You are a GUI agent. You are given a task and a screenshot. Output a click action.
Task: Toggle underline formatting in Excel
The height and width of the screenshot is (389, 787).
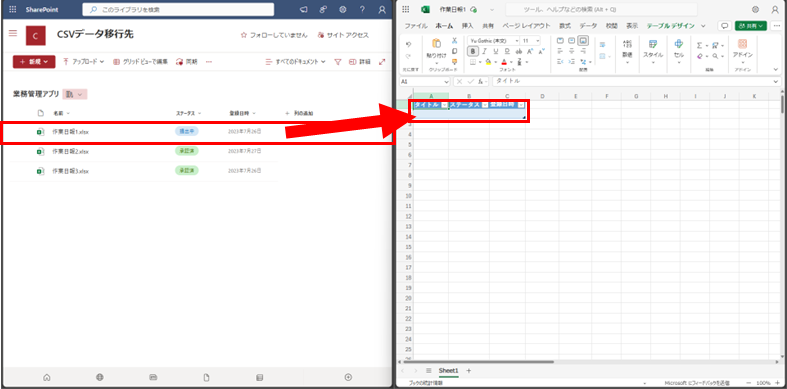pyautogui.click(x=496, y=51)
